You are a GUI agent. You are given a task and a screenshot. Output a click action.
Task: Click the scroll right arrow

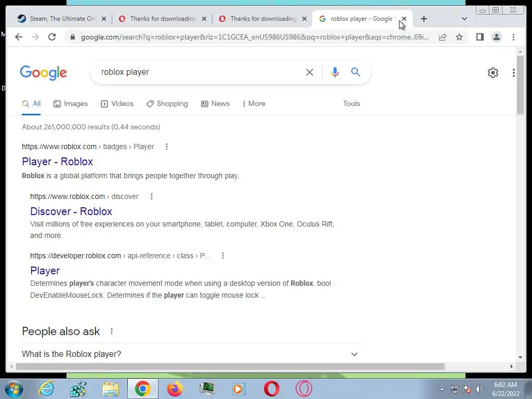point(512,366)
